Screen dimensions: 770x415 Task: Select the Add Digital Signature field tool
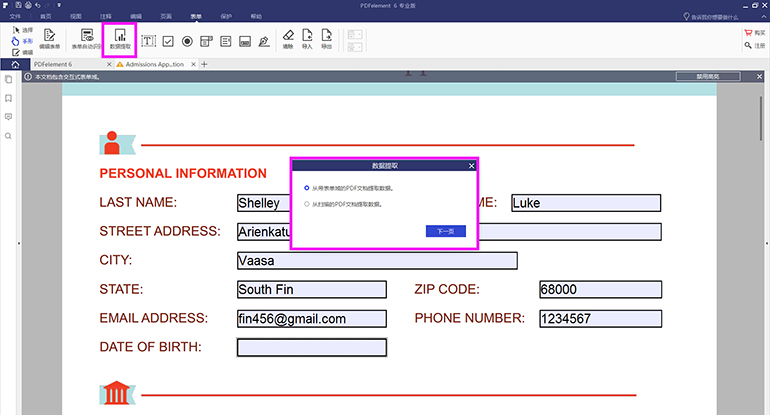(264, 41)
